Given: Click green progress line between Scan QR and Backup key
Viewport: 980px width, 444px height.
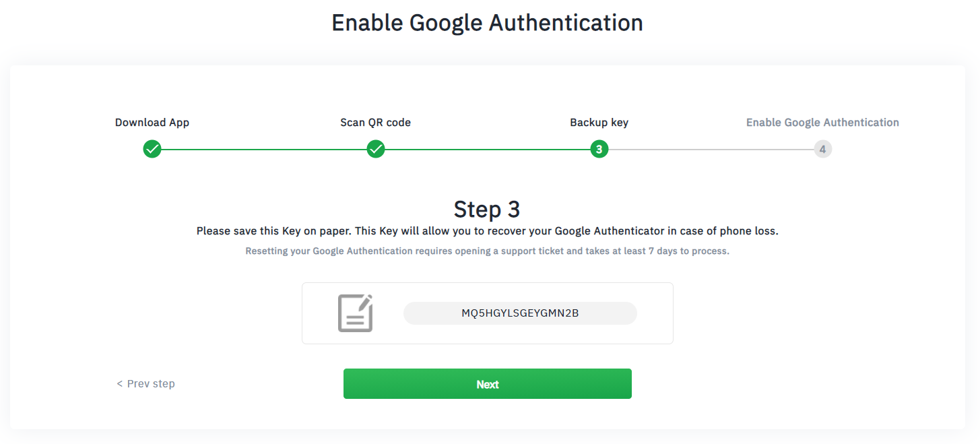Looking at the screenshot, I should [488, 149].
